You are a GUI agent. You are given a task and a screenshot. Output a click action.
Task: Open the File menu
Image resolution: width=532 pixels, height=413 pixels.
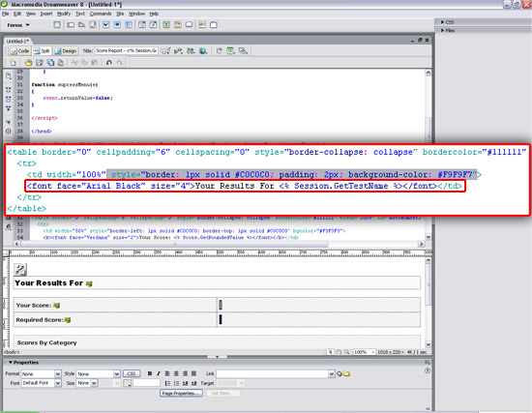click(x=6, y=14)
